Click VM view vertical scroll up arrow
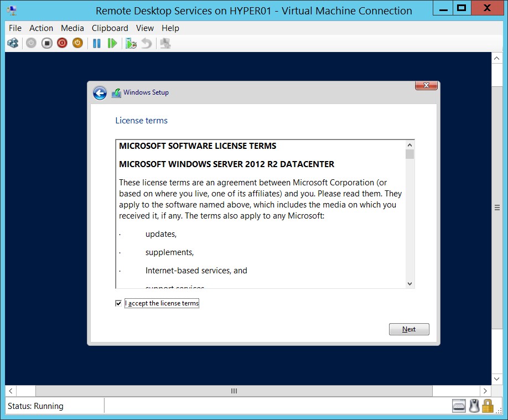Viewport: 508px width, 420px height. 497,58
